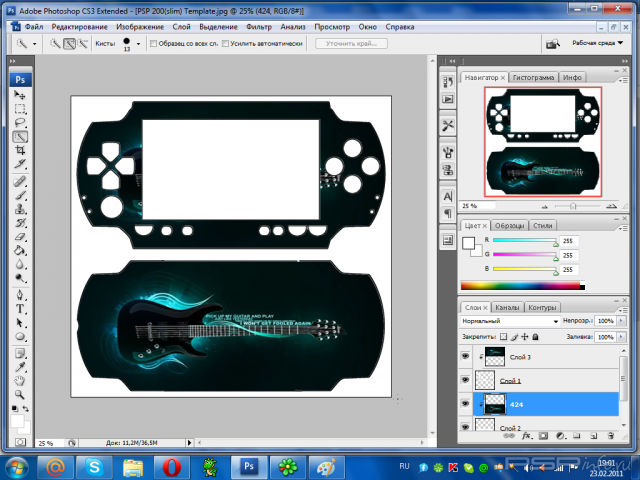Viewport: 640px width, 480px height.
Task: Select the Zoom magnifier tool
Action: tap(20, 395)
